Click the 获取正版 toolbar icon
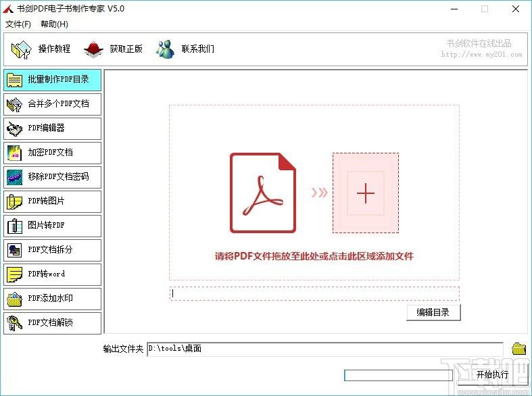Image resolution: width=532 pixels, height=396 pixels. point(93,49)
